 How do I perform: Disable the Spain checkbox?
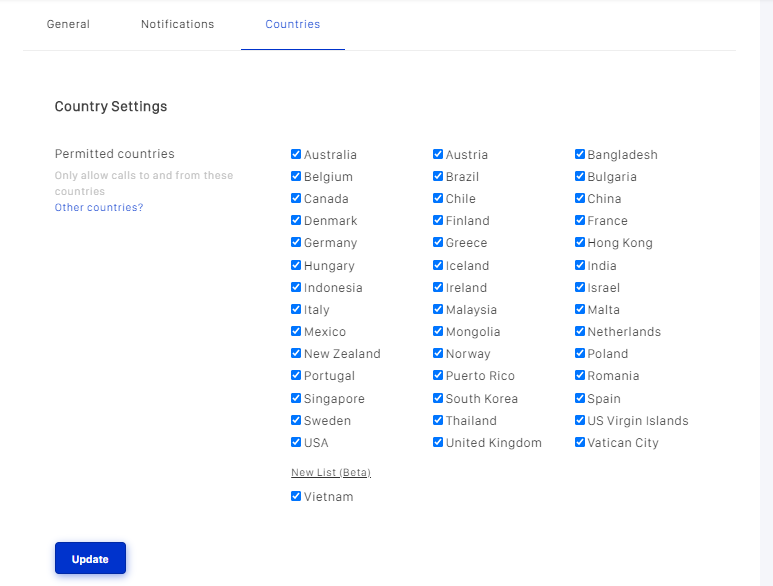coord(580,398)
